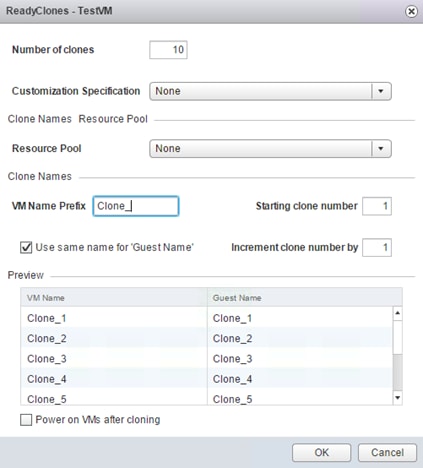Select the Clone_1 row in preview
The width and height of the screenshot is (423, 468).
(207, 318)
